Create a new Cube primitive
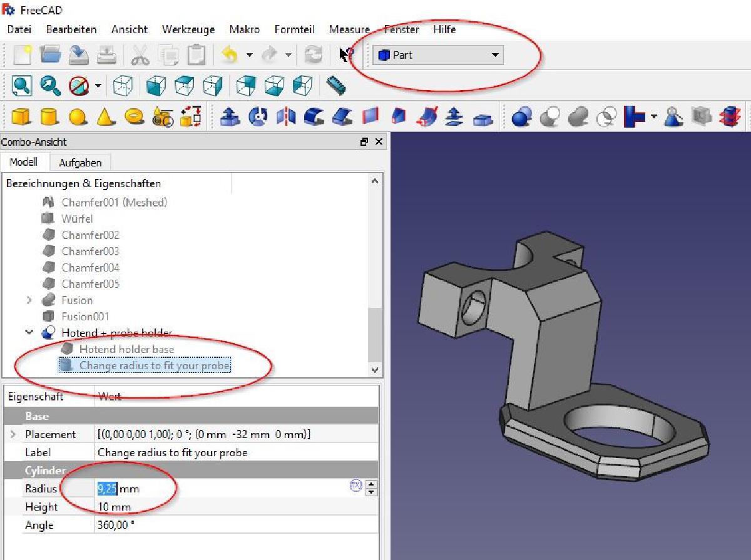 pyautogui.click(x=19, y=116)
